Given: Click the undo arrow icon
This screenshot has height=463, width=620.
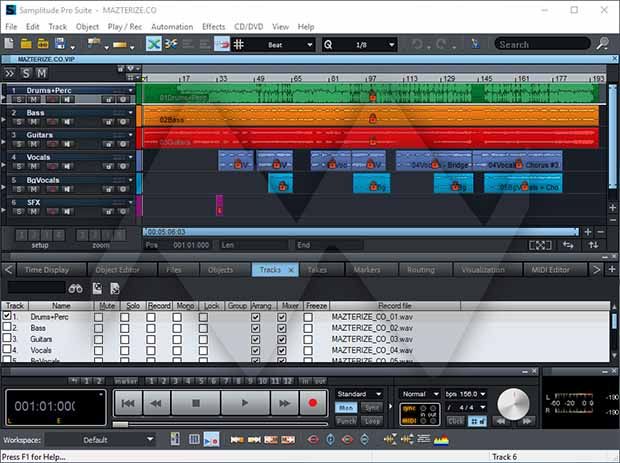Looking at the screenshot, I should (417, 44).
